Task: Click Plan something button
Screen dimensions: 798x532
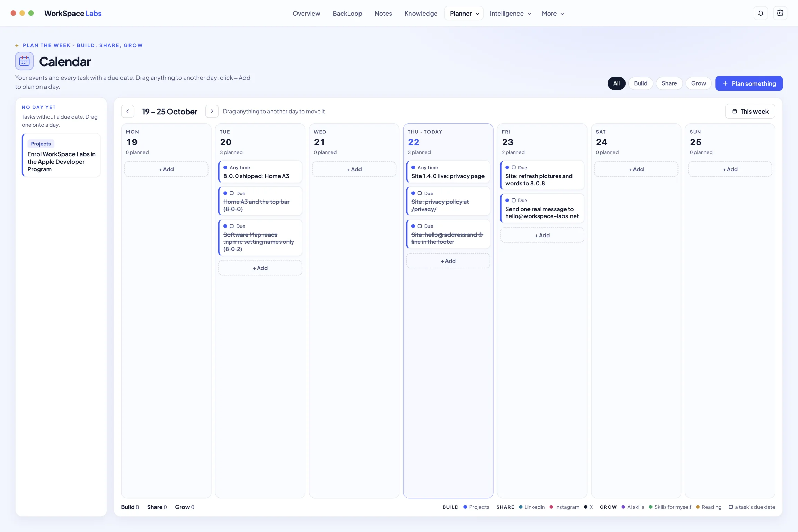Action: pos(749,83)
